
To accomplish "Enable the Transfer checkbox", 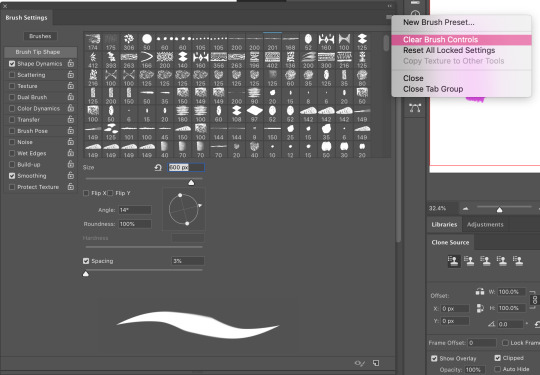I will [12, 119].
